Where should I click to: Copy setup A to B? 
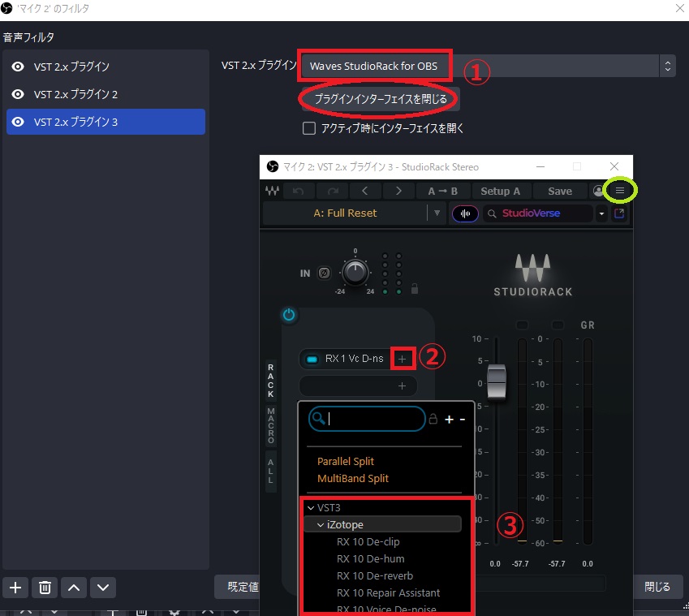[x=443, y=191]
